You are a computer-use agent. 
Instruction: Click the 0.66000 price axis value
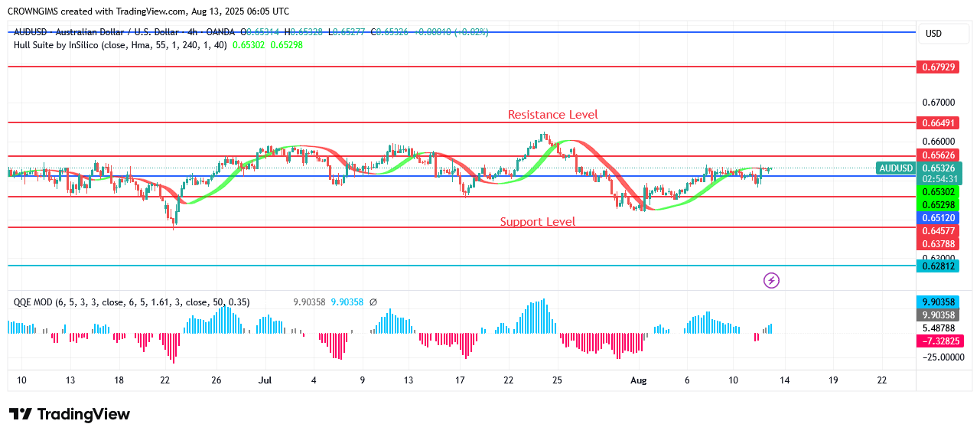click(x=938, y=142)
